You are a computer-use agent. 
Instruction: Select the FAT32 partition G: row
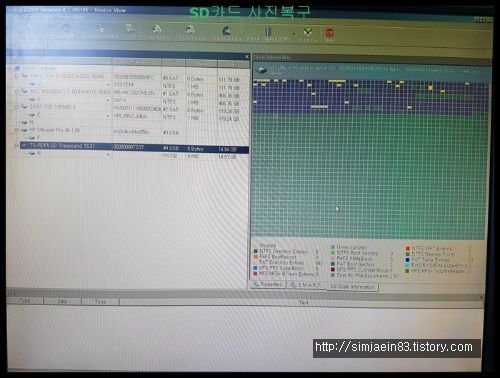[x=134, y=155]
